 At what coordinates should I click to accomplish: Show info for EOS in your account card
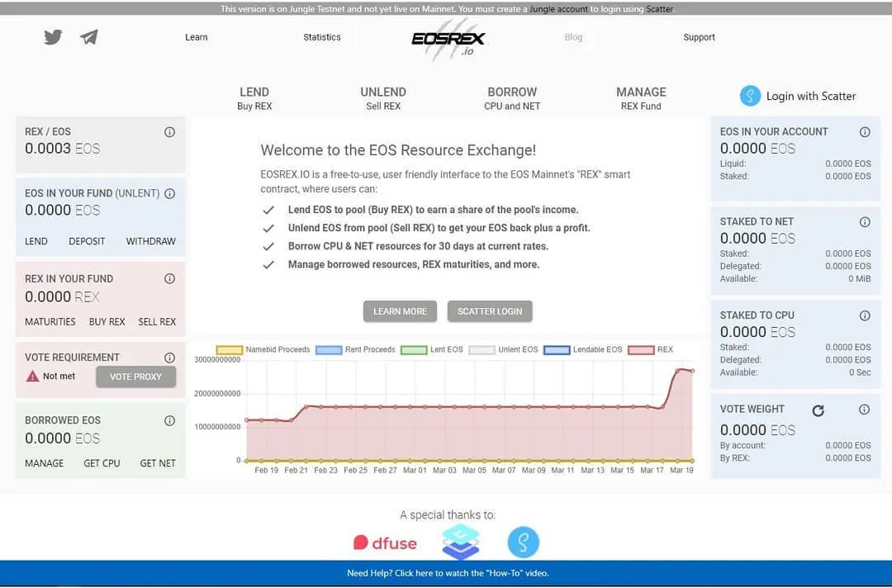click(x=865, y=132)
